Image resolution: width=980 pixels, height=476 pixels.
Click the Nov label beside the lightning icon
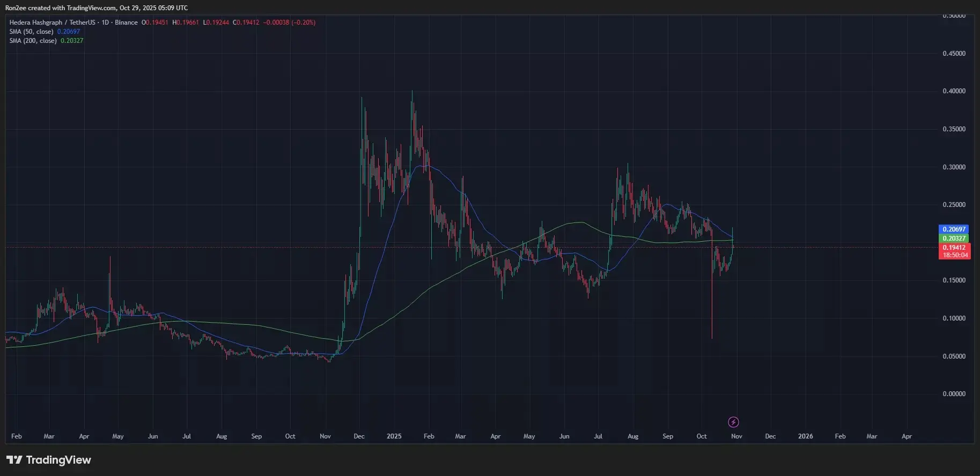pyautogui.click(x=736, y=436)
